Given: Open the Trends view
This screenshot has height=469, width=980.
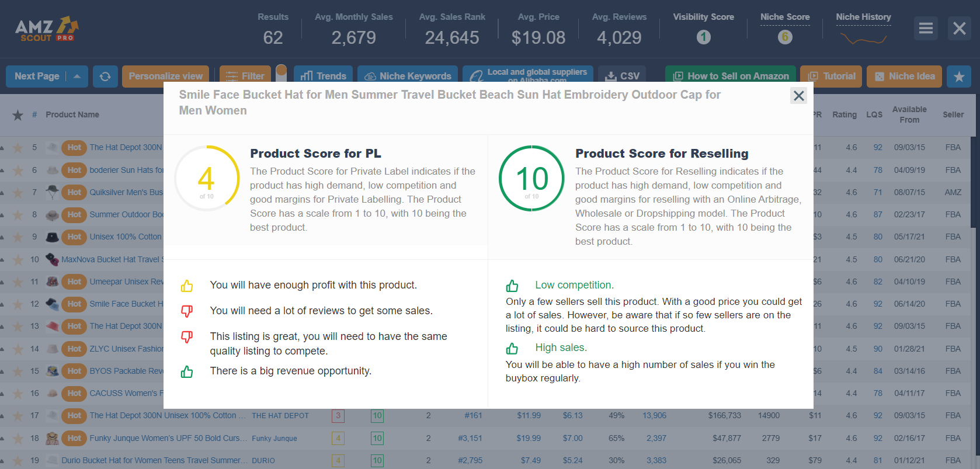Looking at the screenshot, I should 323,77.
